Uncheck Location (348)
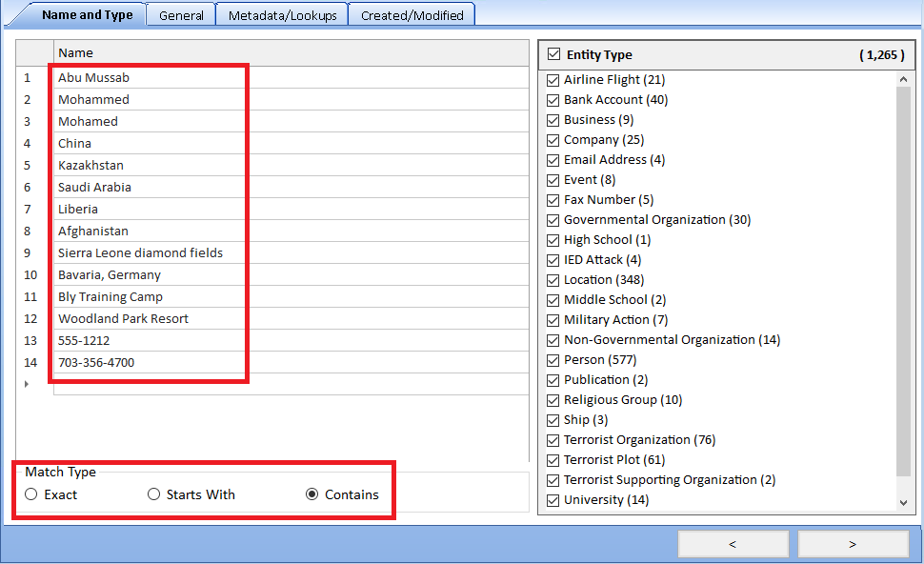The height and width of the screenshot is (564, 924). [x=552, y=280]
